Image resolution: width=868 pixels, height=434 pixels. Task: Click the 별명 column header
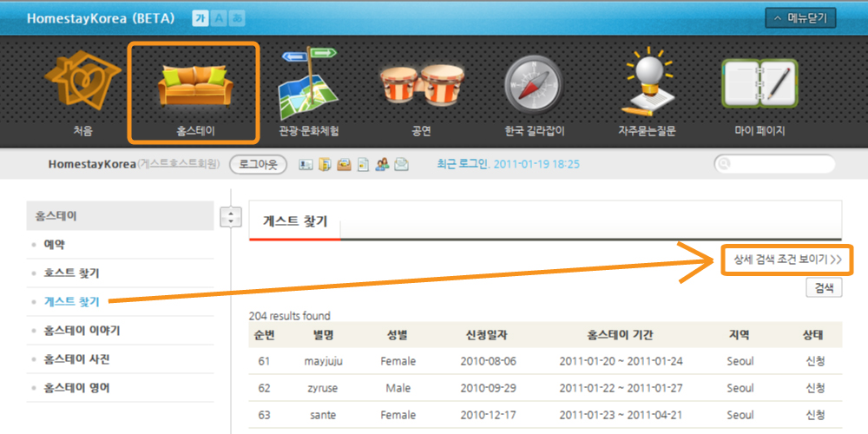(x=323, y=334)
